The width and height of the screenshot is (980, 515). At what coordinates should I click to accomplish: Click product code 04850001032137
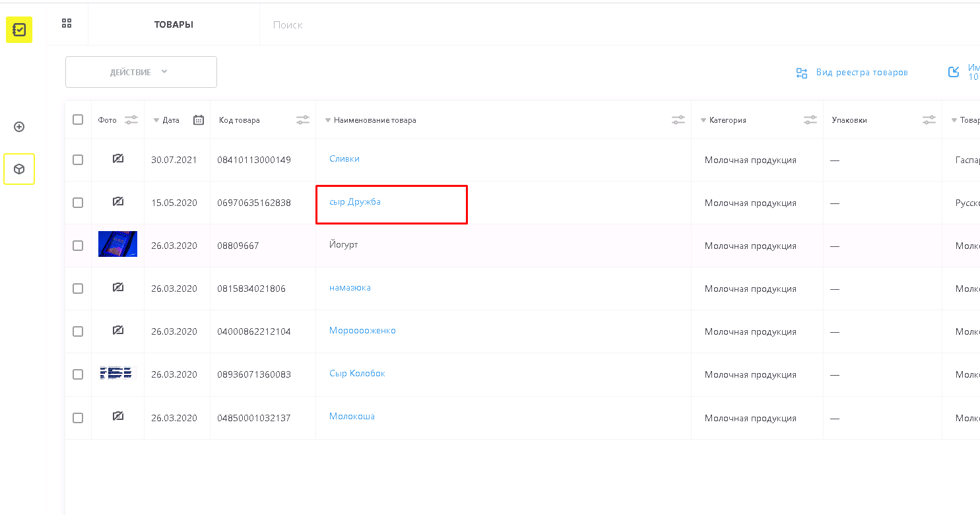pyautogui.click(x=254, y=418)
